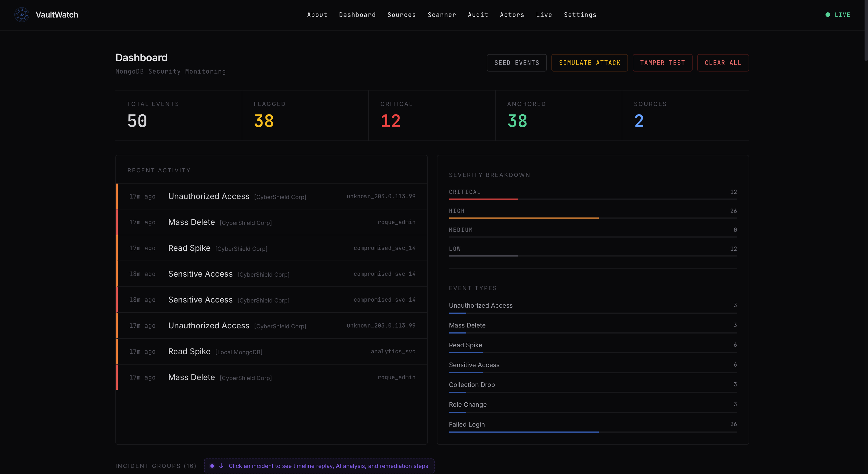
Task: Click the purple dot in incident hint banner
Action: click(x=212, y=466)
